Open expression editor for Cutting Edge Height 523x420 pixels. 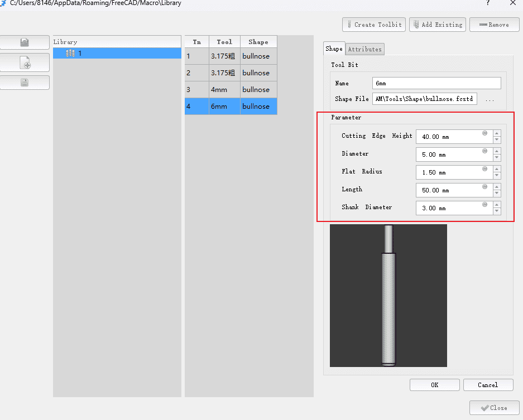point(484,133)
